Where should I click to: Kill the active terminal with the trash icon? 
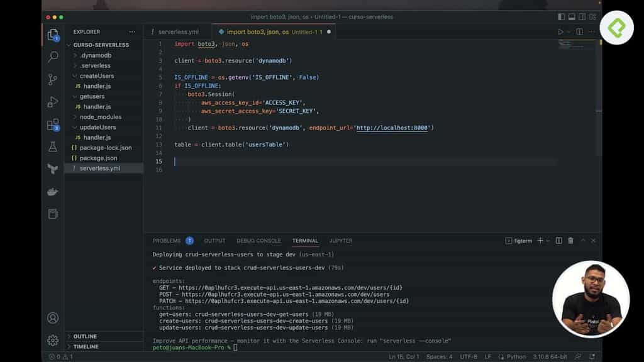pyautogui.click(x=570, y=240)
